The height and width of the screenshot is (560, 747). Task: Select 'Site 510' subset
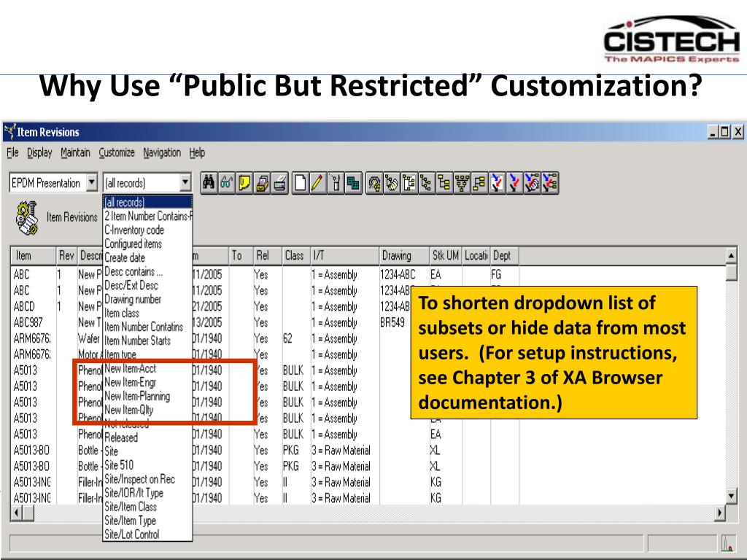147,464
